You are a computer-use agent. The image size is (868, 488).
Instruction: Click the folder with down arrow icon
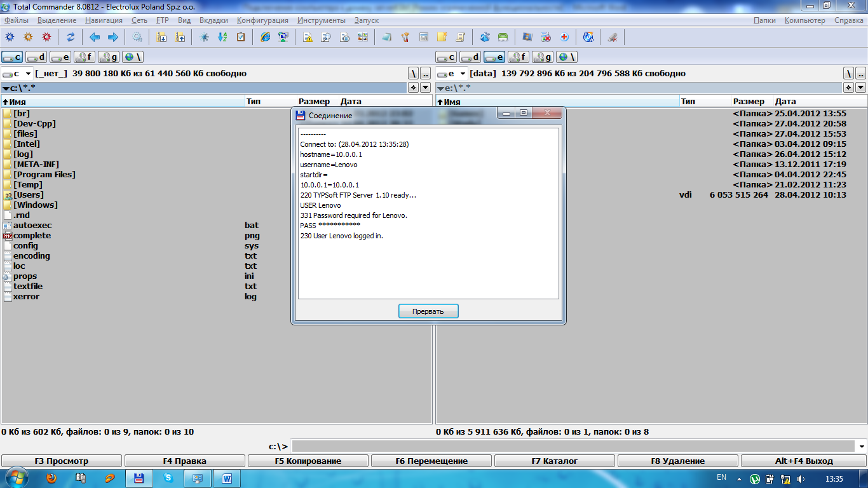coord(161,37)
